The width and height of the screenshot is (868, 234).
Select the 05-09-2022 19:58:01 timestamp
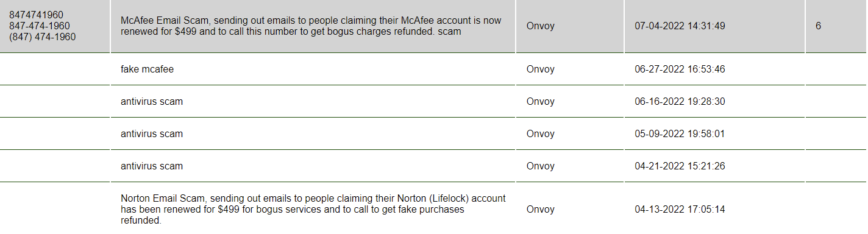[x=680, y=134]
